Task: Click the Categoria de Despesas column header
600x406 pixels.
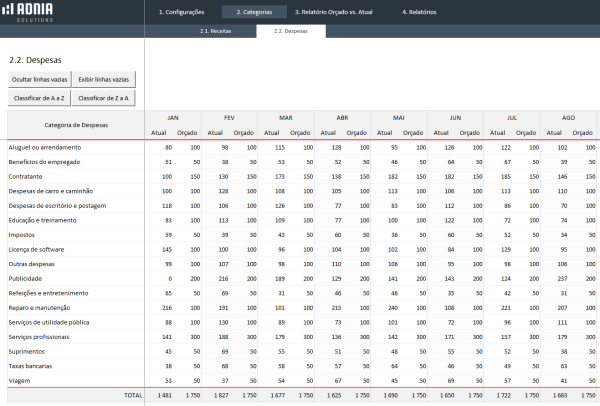Action: point(76,125)
